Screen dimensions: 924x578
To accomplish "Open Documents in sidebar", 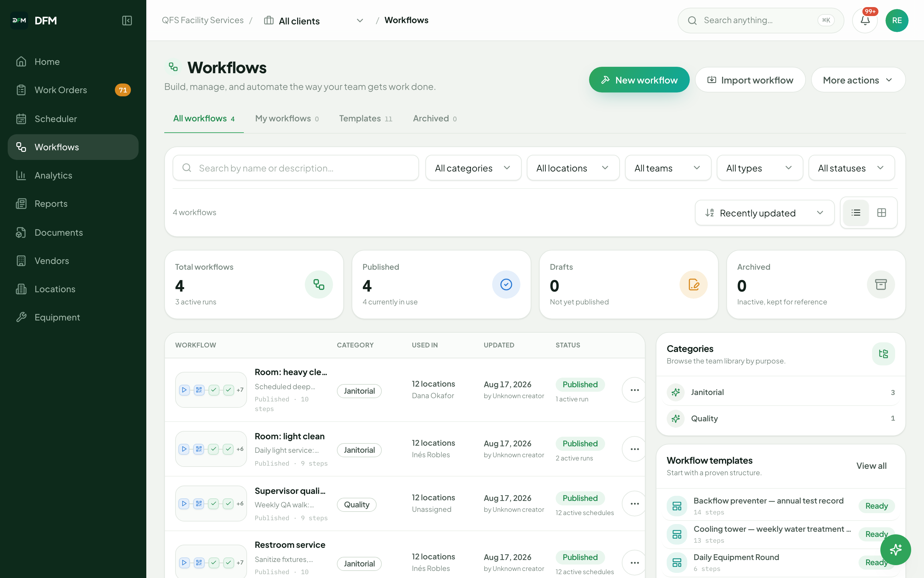I will pyautogui.click(x=73, y=232).
